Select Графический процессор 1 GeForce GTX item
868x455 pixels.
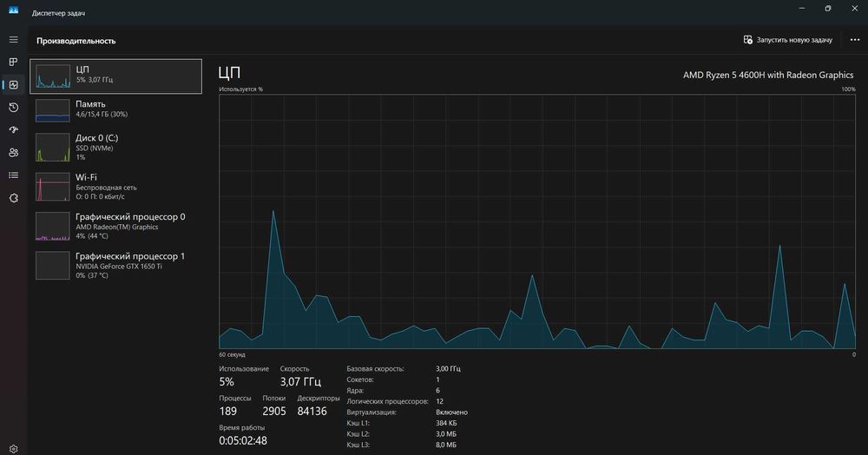coord(115,265)
